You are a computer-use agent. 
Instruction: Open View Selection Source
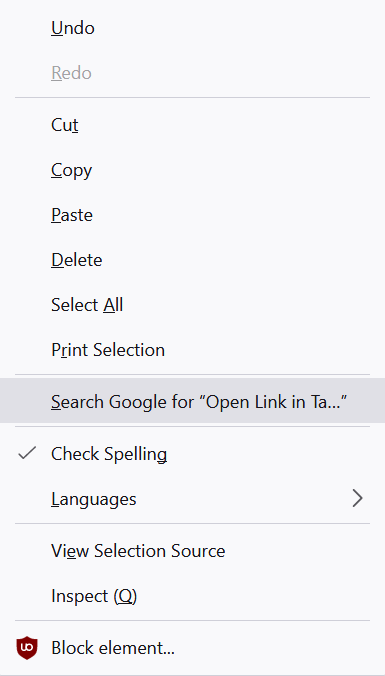tap(192, 551)
